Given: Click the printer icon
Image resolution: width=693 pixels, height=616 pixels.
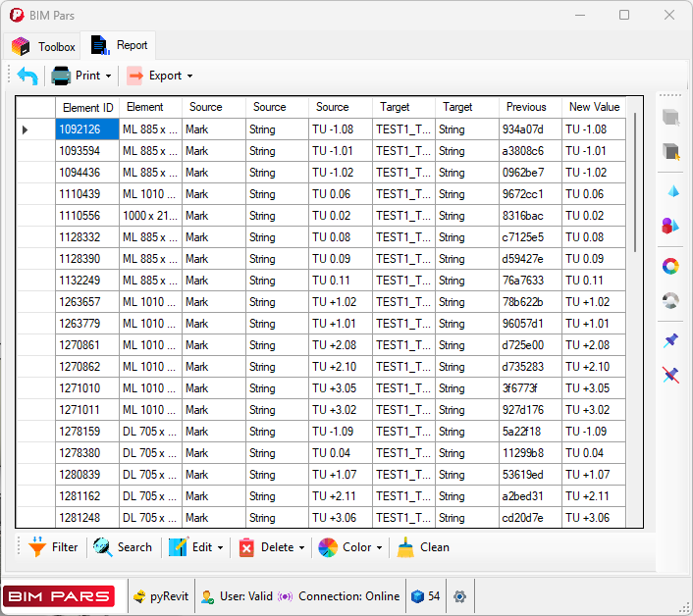Looking at the screenshot, I should [61, 76].
